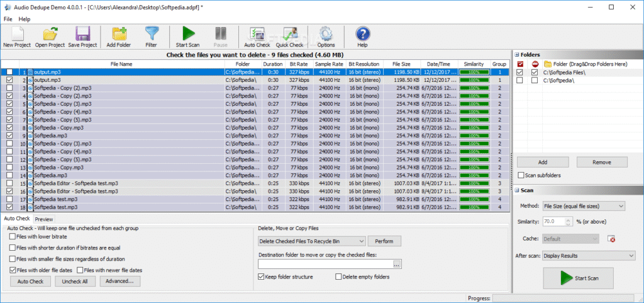The width and height of the screenshot is (644, 303).
Task: Click the clear cache icon beside Cache
Action: pyautogui.click(x=611, y=239)
